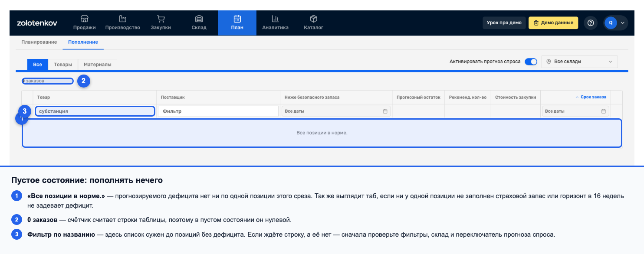Select the Все filter tab

tap(38, 65)
